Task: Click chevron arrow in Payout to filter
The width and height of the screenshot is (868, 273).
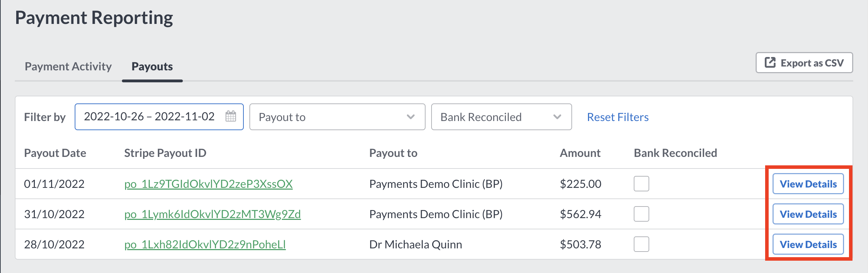Action: (410, 117)
